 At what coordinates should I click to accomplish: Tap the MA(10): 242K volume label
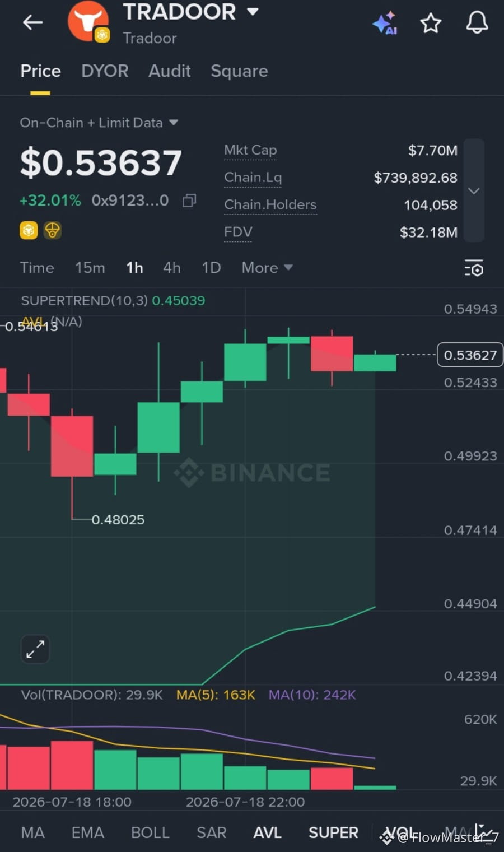point(312,695)
